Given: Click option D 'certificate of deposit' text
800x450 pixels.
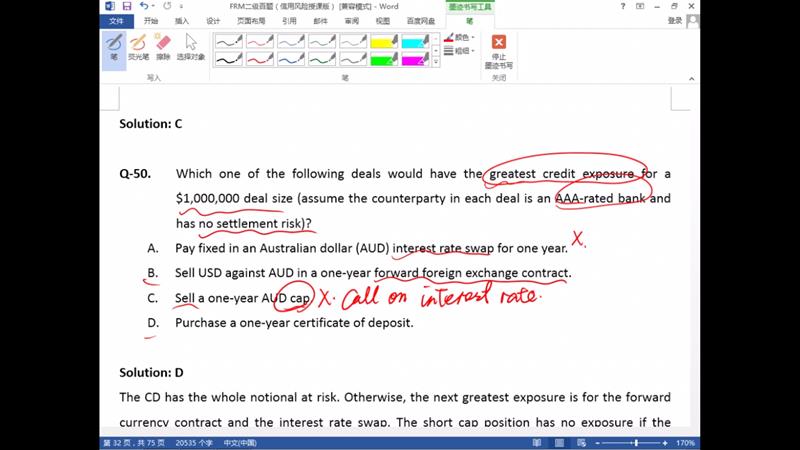Looking at the screenshot, I should coord(353,323).
